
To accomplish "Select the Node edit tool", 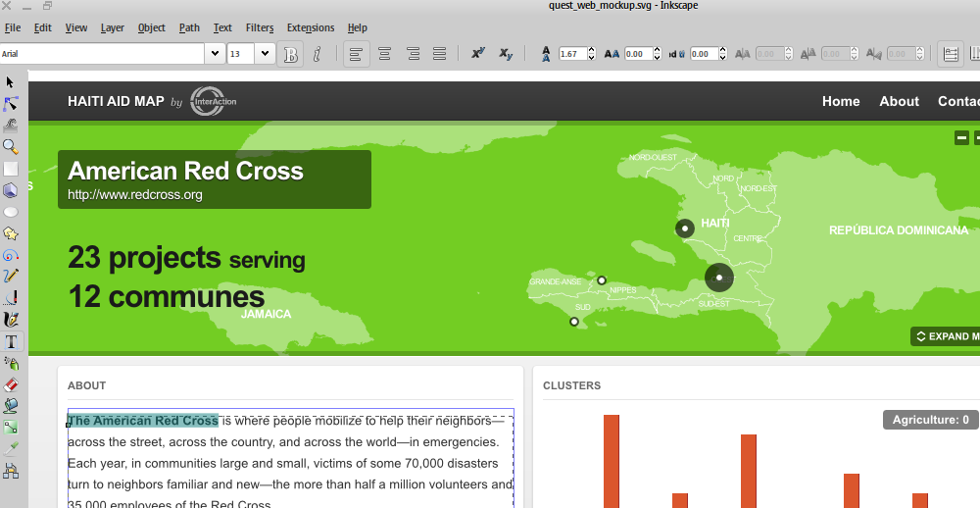I will pyautogui.click(x=10, y=104).
